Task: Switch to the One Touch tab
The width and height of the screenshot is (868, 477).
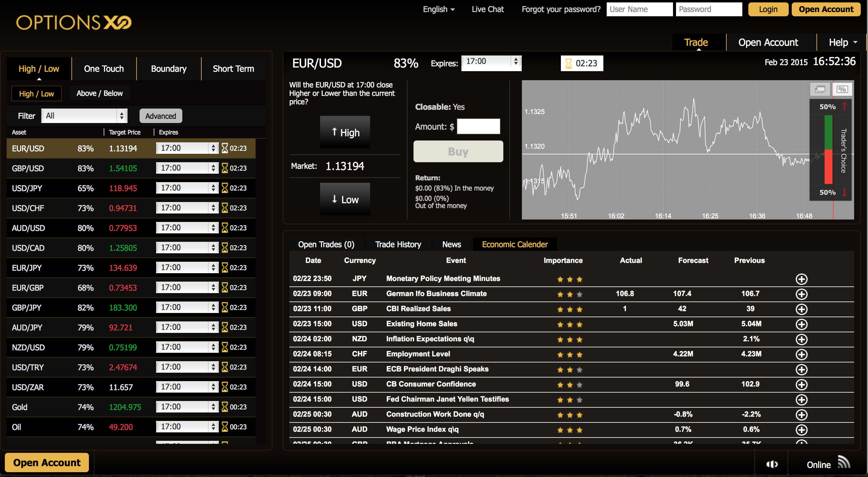Action: (104, 69)
